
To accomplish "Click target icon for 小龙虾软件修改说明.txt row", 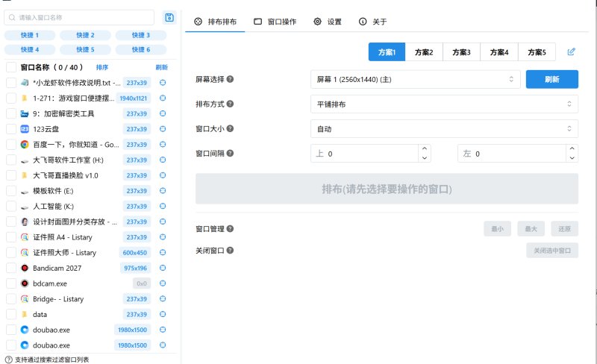I will pyautogui.click(x=163, y=83).
